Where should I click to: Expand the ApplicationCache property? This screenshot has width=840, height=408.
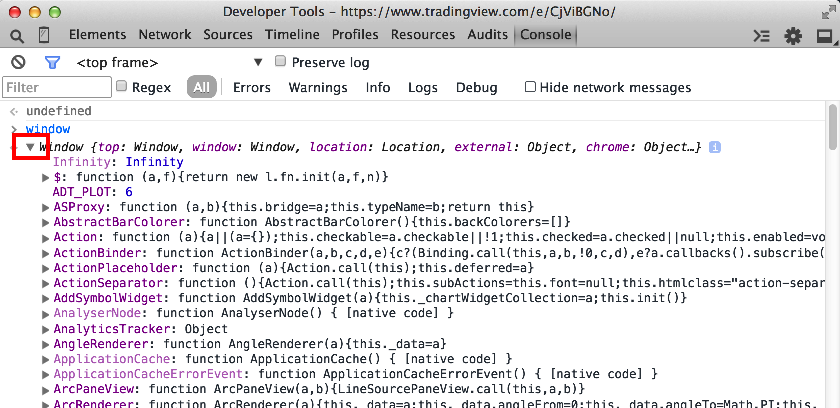click(x=46, y=359)
